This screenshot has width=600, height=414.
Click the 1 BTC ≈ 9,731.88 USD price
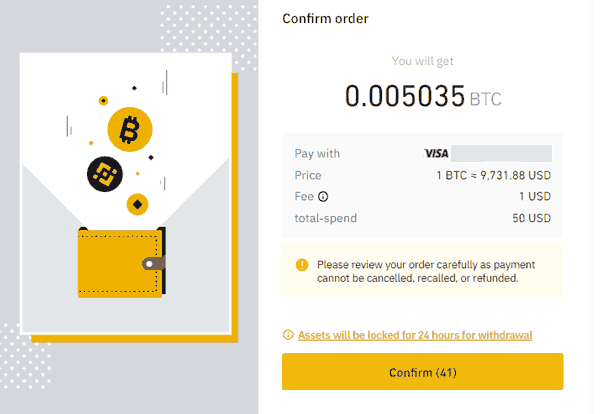coord(494,175)
